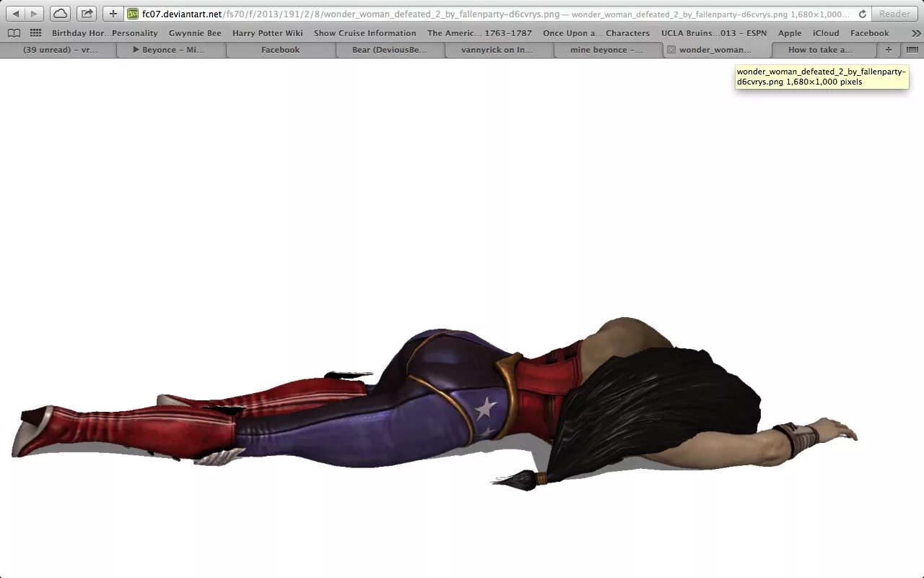Open a new tab with plus button

[888, 50]
